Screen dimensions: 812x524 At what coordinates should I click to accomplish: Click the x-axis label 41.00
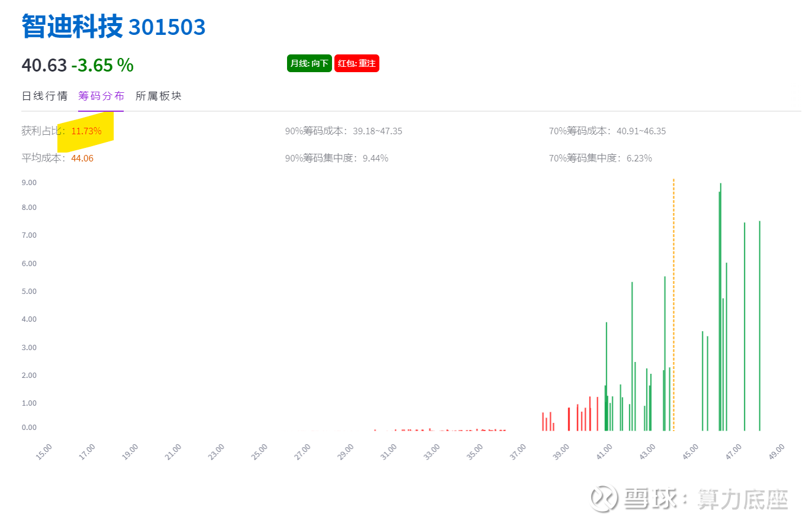point(604,453)
